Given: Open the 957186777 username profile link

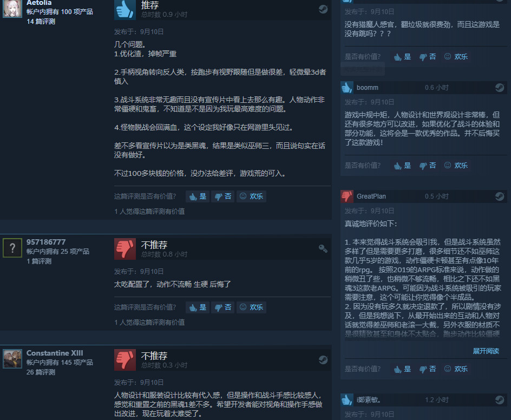Looking at the screenshot, I should click(46, 242).
